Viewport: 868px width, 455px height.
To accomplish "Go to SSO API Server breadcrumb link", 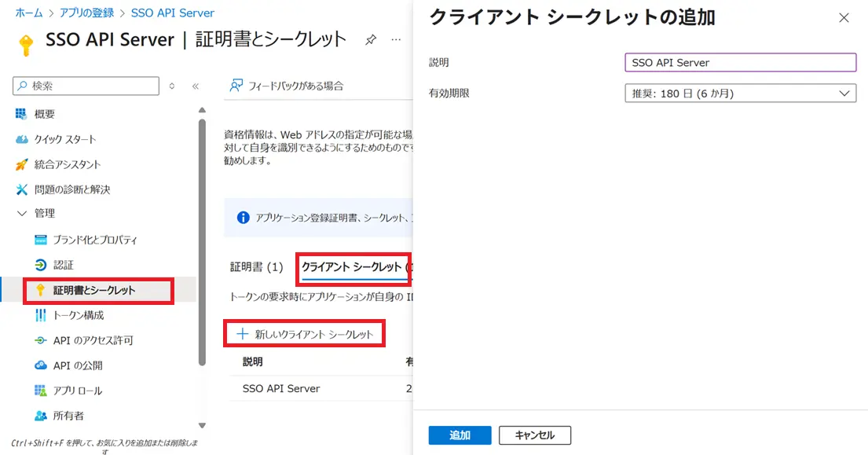I will [x=172, y=13].
